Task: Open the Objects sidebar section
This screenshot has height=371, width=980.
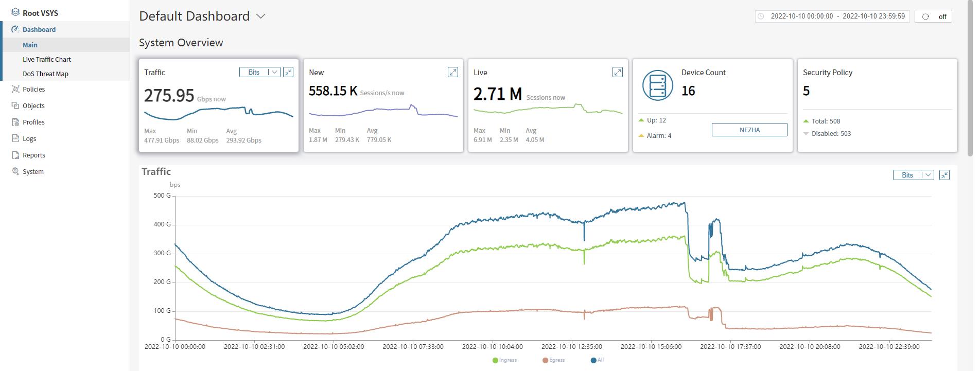Action: pos(33,105)
